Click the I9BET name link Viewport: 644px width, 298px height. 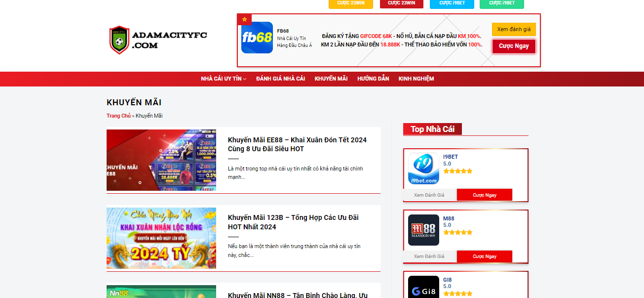coord(451,157)
